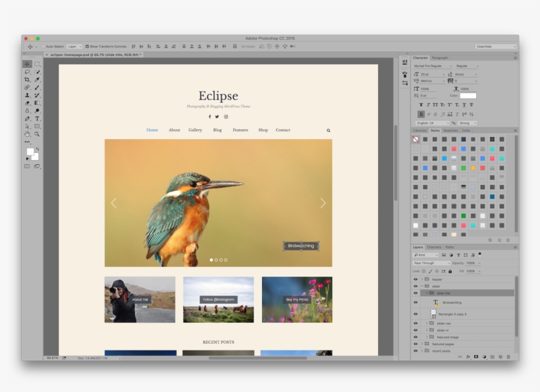Image resolution: width=540 pixels, height=392 pixels.
Task: Select the Gradient tool
Action: tap(37, 103)
